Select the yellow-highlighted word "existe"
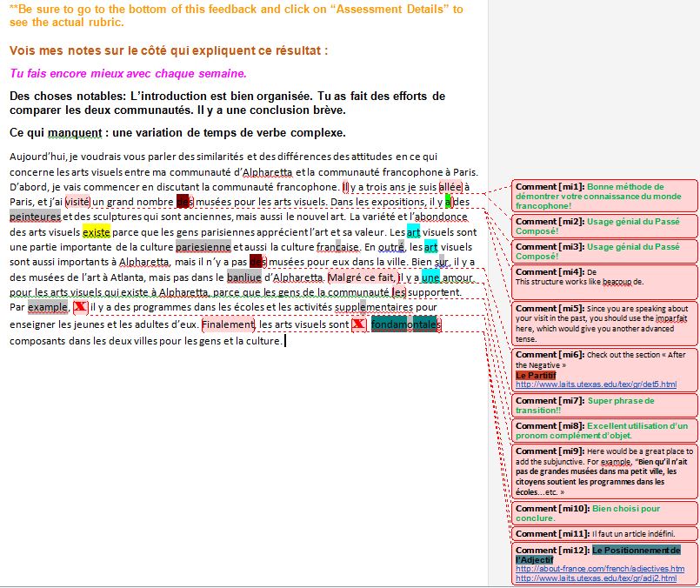The width and height of the screenshot is (700, 588). [97, 231]
